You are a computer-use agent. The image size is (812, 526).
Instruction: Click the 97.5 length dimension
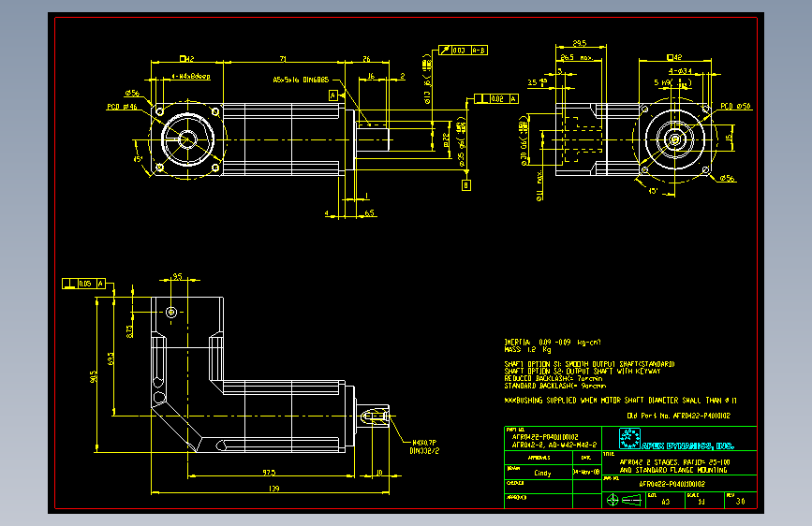(x=269, y=472)
